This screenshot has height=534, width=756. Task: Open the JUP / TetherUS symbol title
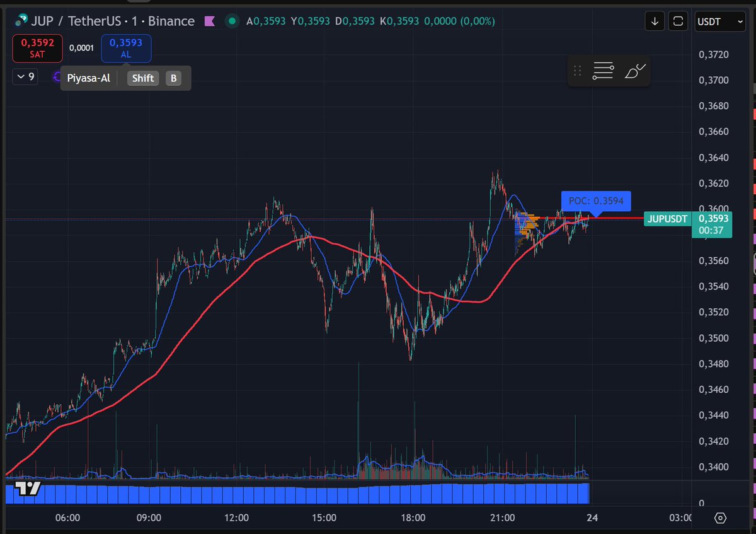point(112,21)
